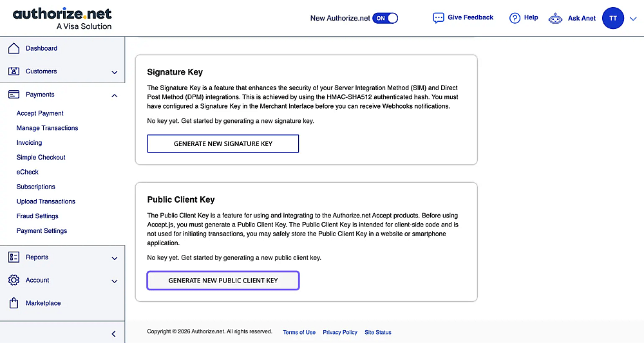Click the Give Feedback chat icon
This screenshot has height=343, width=644.
(x=438, y=18)
